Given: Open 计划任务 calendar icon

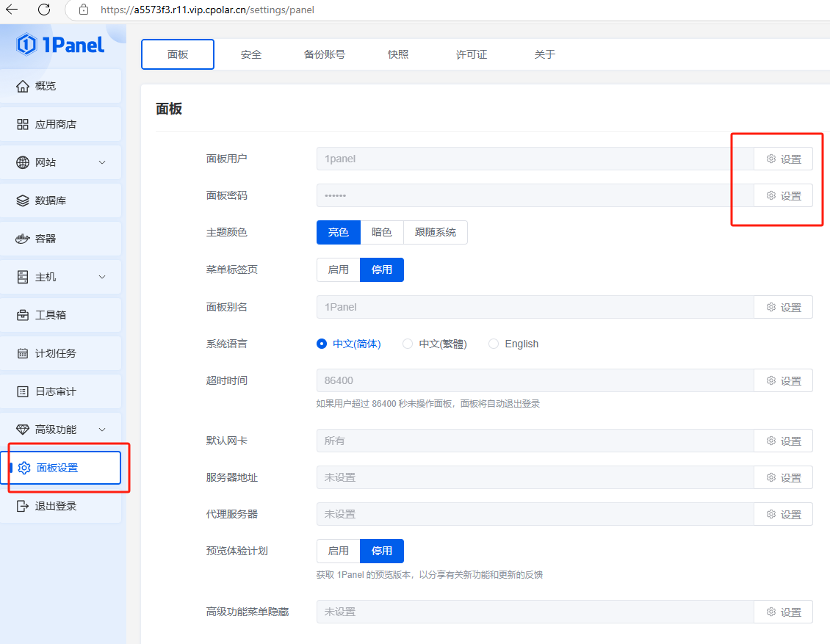Looking at the screenshot, I should coord(23,353).
